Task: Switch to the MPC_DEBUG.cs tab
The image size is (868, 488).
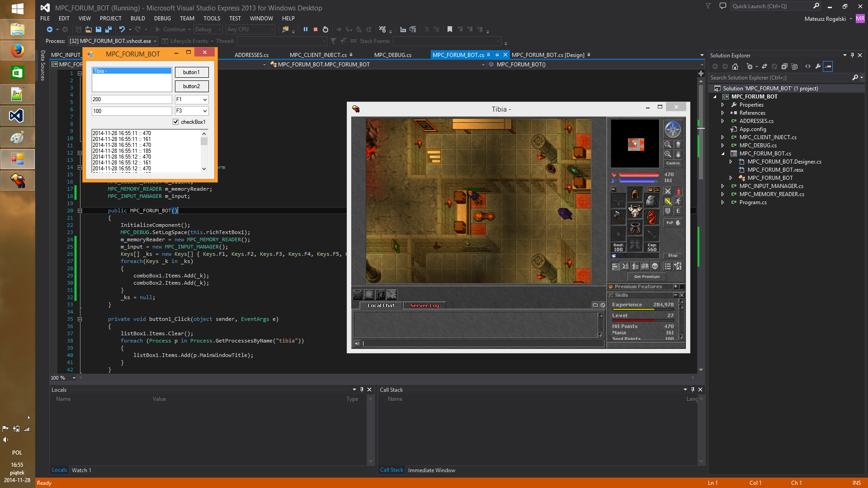Action: click(393, 55)
